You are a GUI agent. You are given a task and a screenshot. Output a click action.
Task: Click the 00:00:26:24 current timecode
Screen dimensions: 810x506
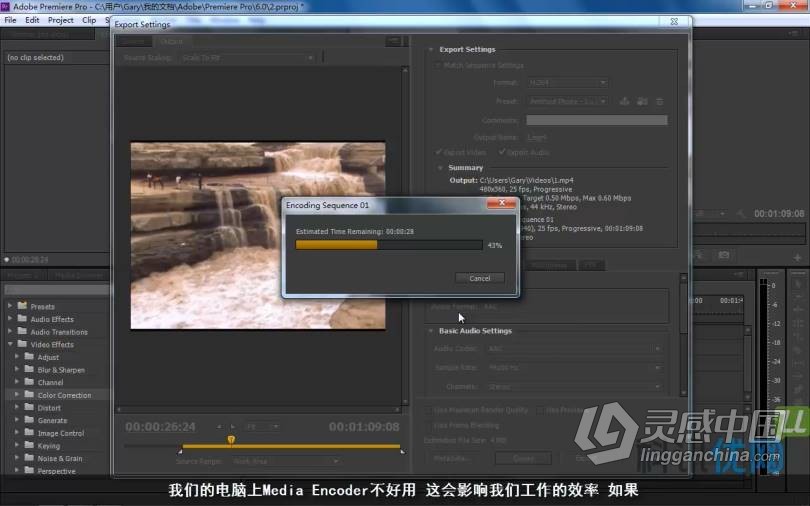click(x=160, y=427)
